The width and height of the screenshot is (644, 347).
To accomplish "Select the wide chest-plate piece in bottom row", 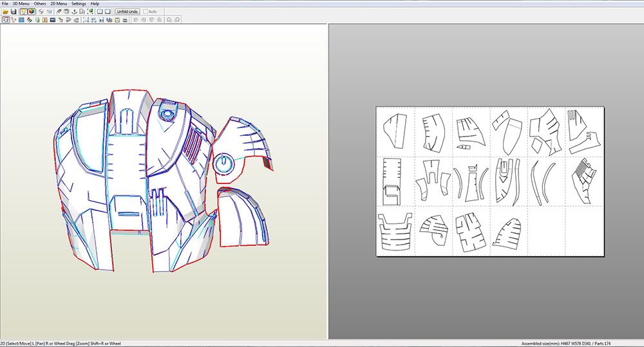I will [x=395, y=232].
